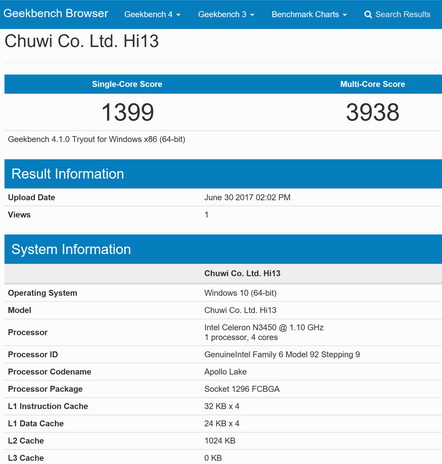
Task: Select the 1024 KB cache value
Action: coord(220,441)
